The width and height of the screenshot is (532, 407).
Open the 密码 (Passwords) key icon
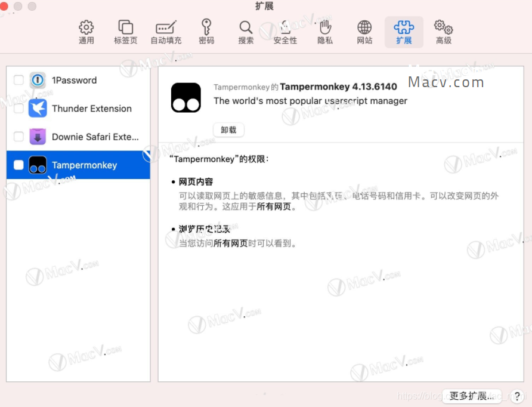(x=206, y=27)
